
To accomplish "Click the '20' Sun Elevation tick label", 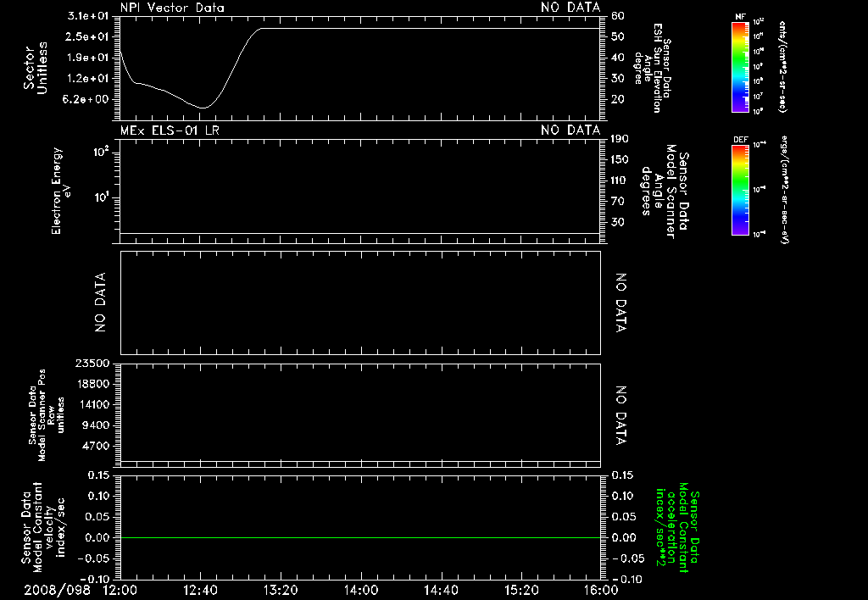I will 618,99.
